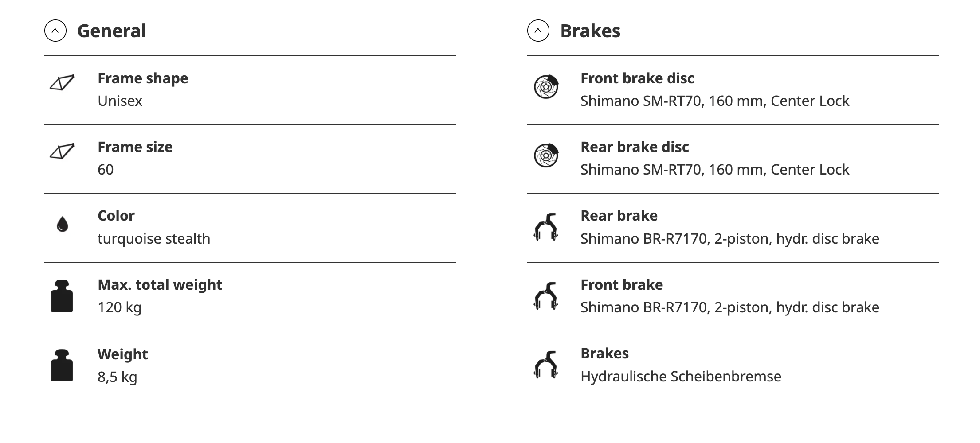
Task: Click the Frame size value 60
Action: pyautogui.click(x=106, y=170)
